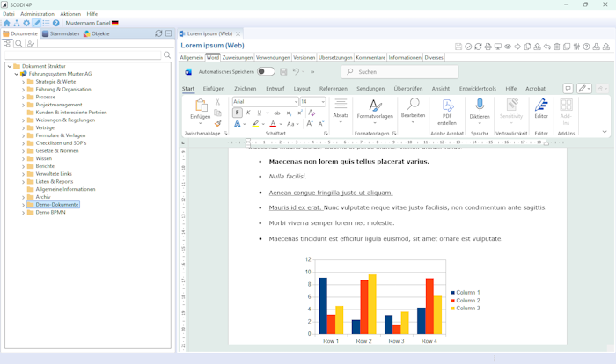The width and height of the screenshot is (616, 364).
Task: Open the org structure hierarchy icon
Action: coord(17,23)
